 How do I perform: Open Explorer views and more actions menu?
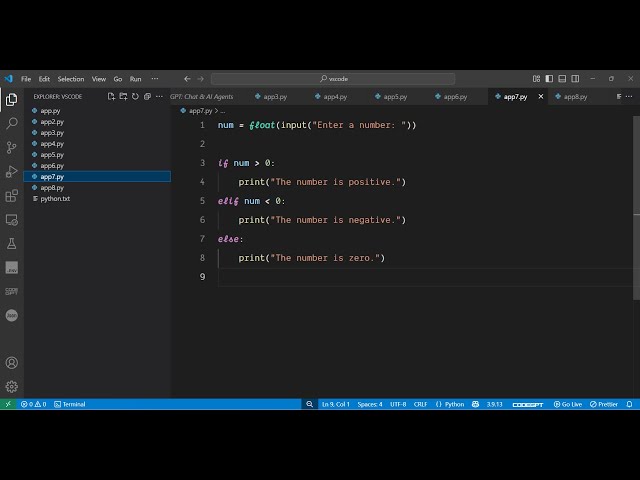pyautogui.click(x=159, y=97)
